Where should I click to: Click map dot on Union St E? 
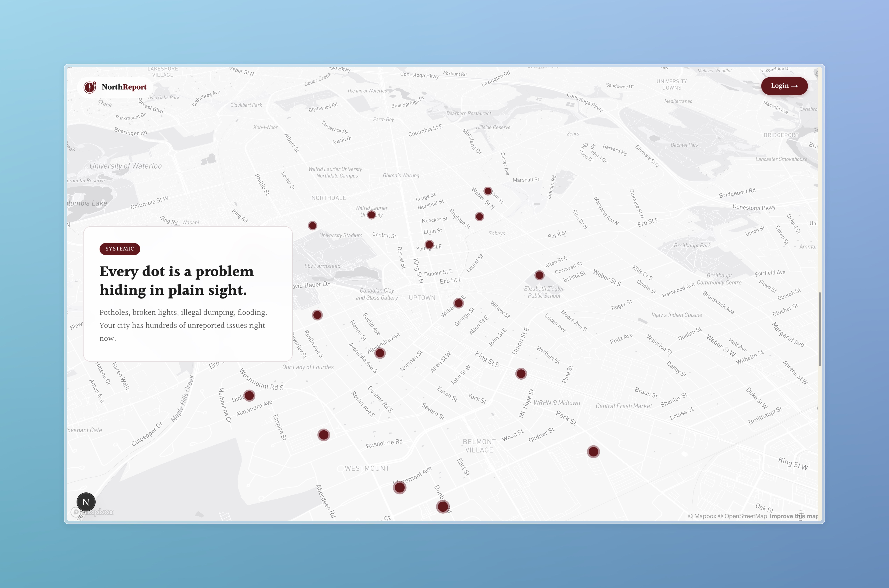[x=521, y=373]
